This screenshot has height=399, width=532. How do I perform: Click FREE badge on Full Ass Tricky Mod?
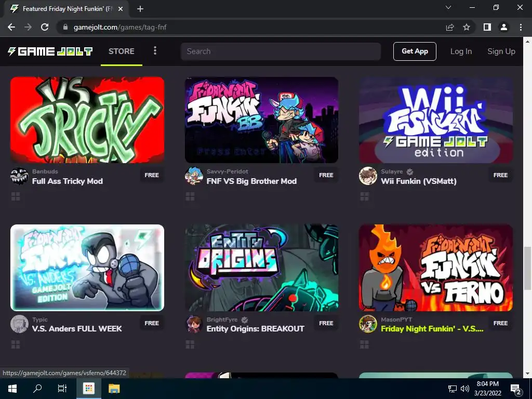pos(152,175)
